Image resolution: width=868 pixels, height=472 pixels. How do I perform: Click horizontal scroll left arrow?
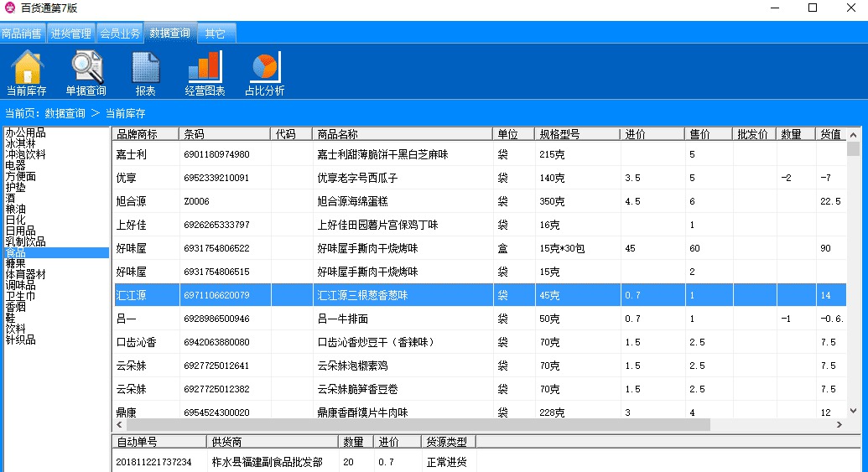[x=119, y=424]
